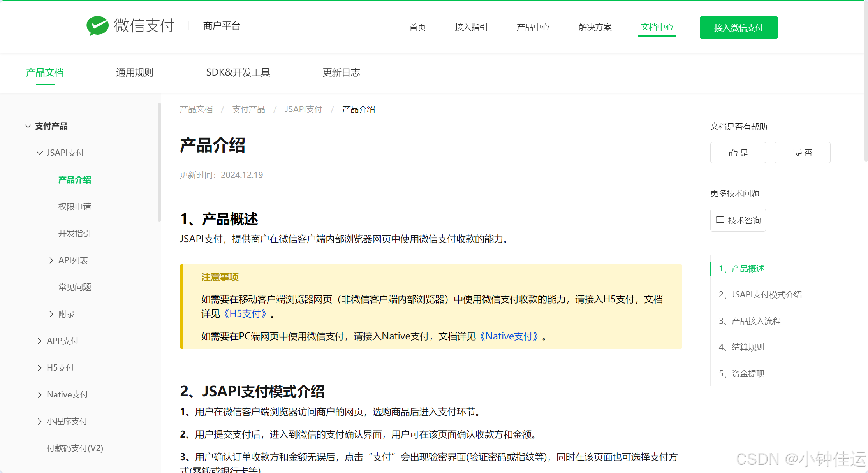Expand the 附录 submenu

[x=51, y=314]
